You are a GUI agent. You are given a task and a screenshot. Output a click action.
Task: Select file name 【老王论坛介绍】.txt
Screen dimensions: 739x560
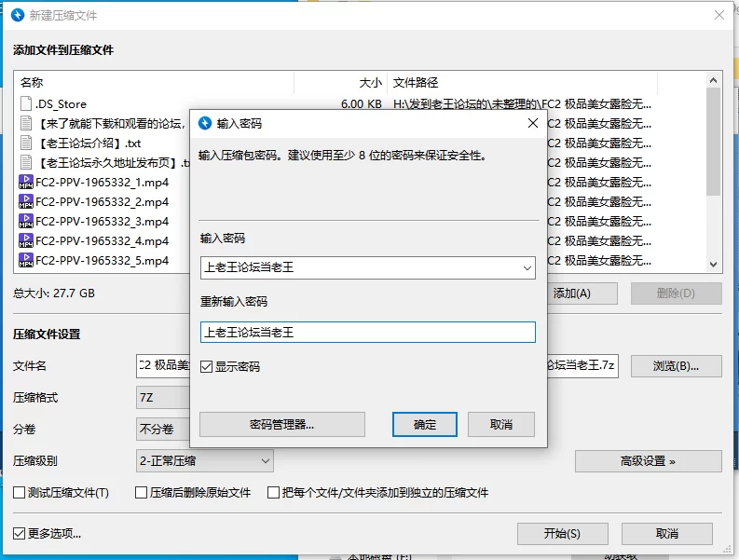tap(89, 143)
